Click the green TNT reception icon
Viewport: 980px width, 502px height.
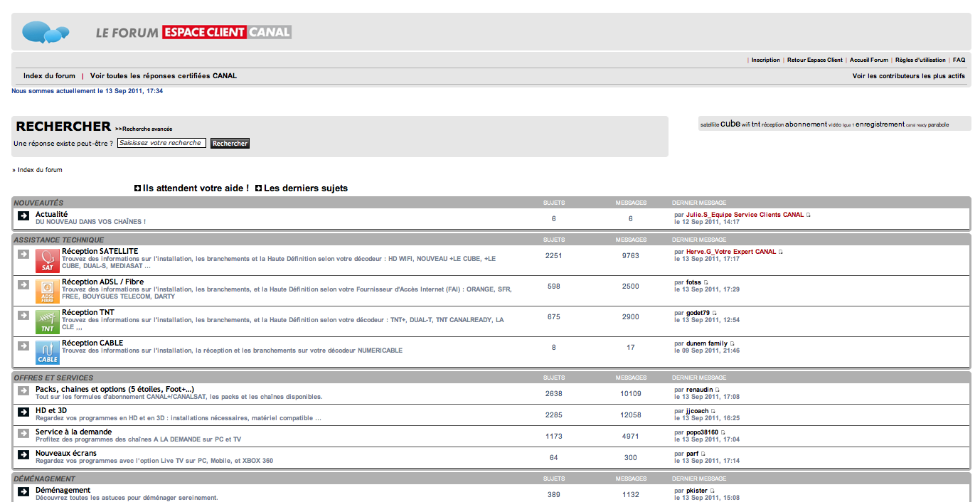pos(48,321)
